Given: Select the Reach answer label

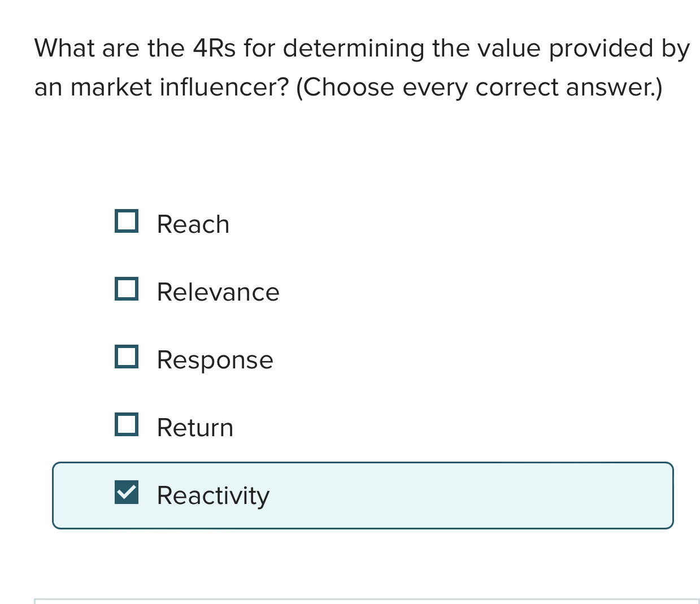Looking at the screenshot, I should [x=193, y=224].
